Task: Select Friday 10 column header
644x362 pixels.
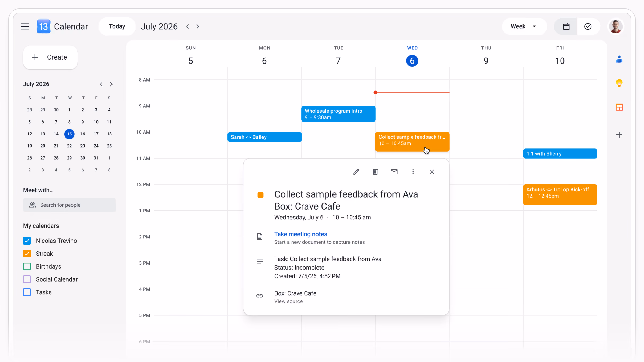Action: coord(560,56)
